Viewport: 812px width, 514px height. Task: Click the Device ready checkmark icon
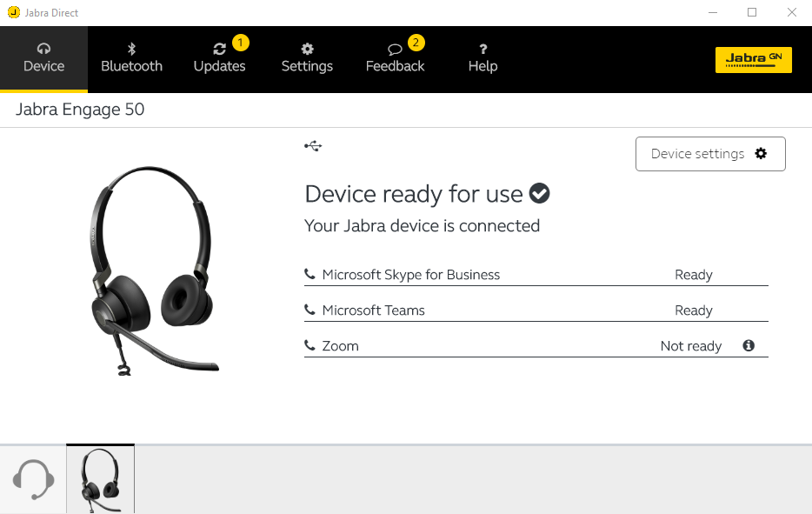[x=539, y=193]
